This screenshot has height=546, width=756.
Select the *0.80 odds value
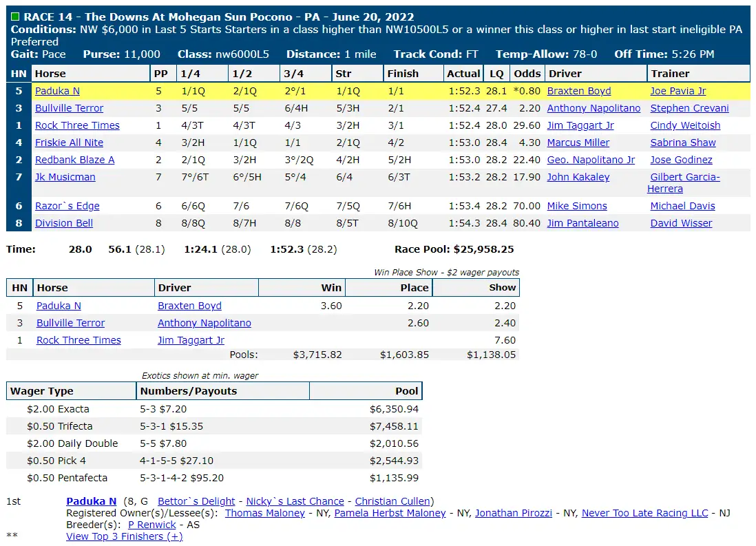pos(527,91)
